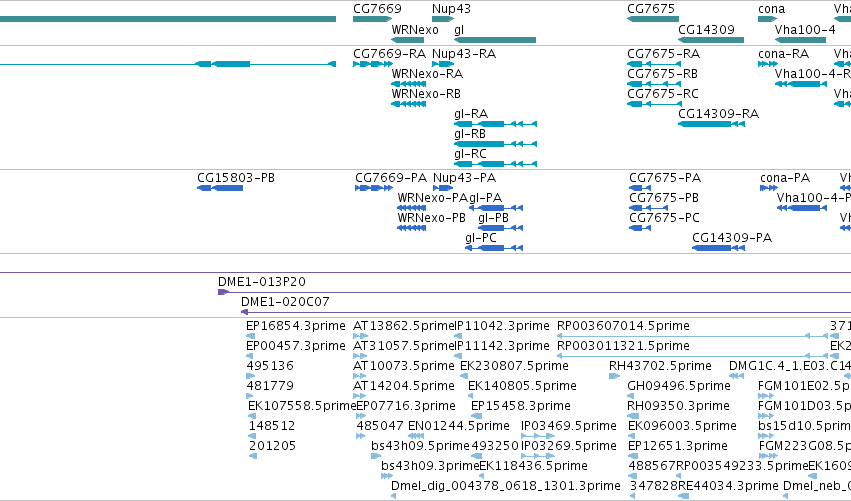The width and height of the screenshot is (851, 501).
Task: Select the WRNexo-PA protein
Action: pos(433,198)
